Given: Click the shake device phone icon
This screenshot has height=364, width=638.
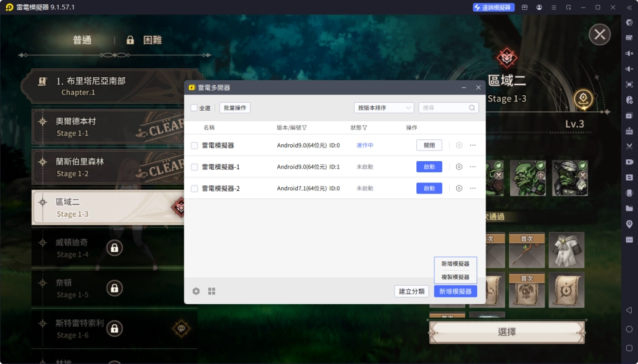Looking at the screenshot, I should [629, 193].
